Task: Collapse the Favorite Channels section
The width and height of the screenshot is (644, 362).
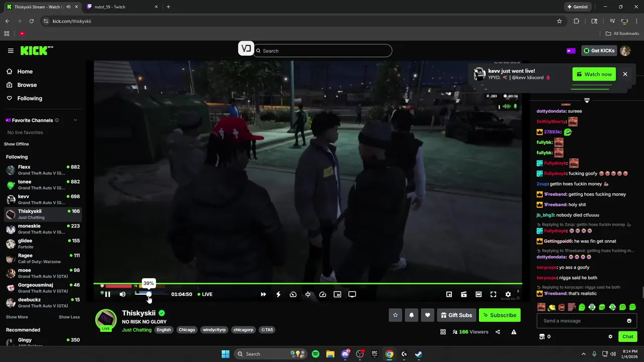Action: click(x=75, y=120)
